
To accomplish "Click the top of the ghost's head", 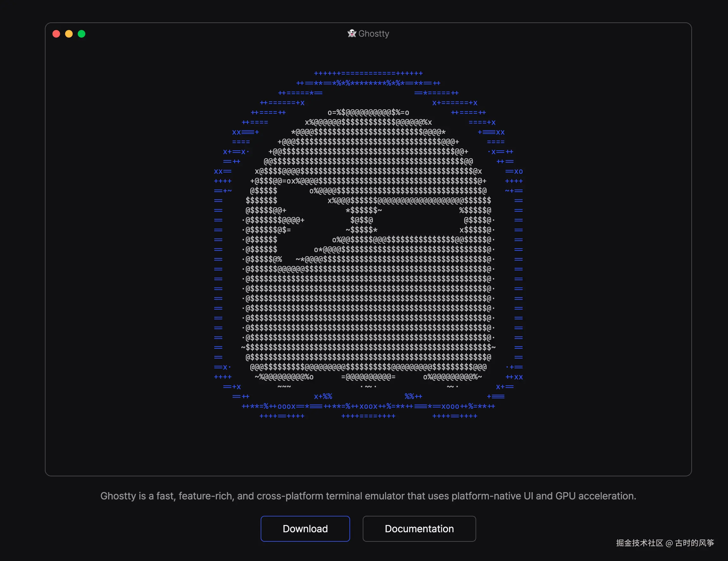I will [368, 112].
